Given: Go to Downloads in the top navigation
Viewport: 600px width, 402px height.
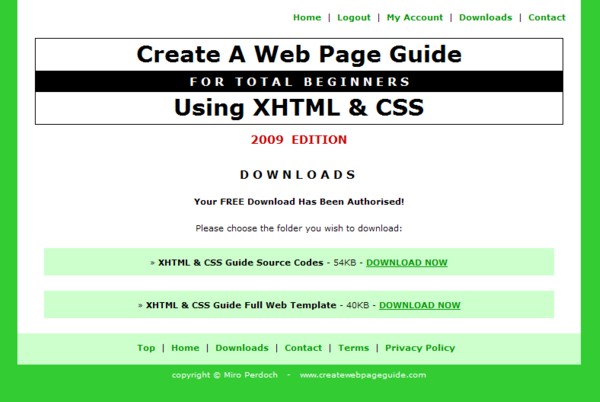Looking at the screenshot, I should coord(485,18).
